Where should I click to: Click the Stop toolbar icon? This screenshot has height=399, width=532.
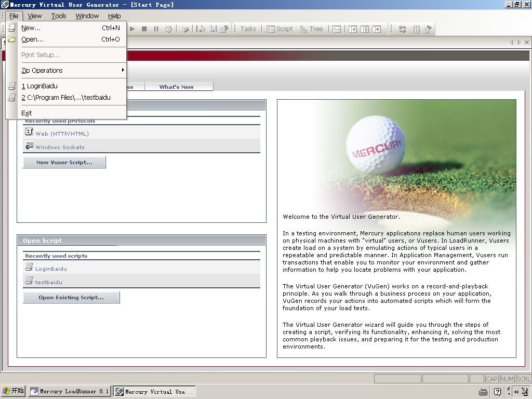point(144,29)
